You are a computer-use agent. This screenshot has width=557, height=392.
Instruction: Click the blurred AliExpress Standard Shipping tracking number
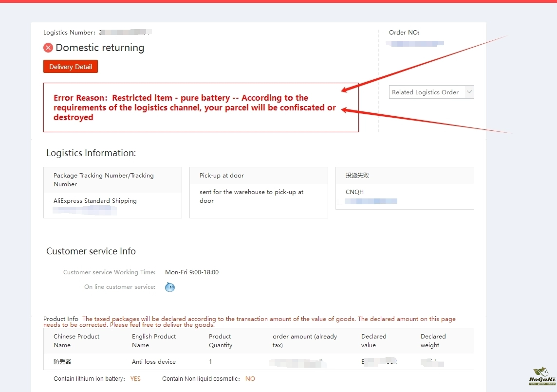click(x=85, y=210)
